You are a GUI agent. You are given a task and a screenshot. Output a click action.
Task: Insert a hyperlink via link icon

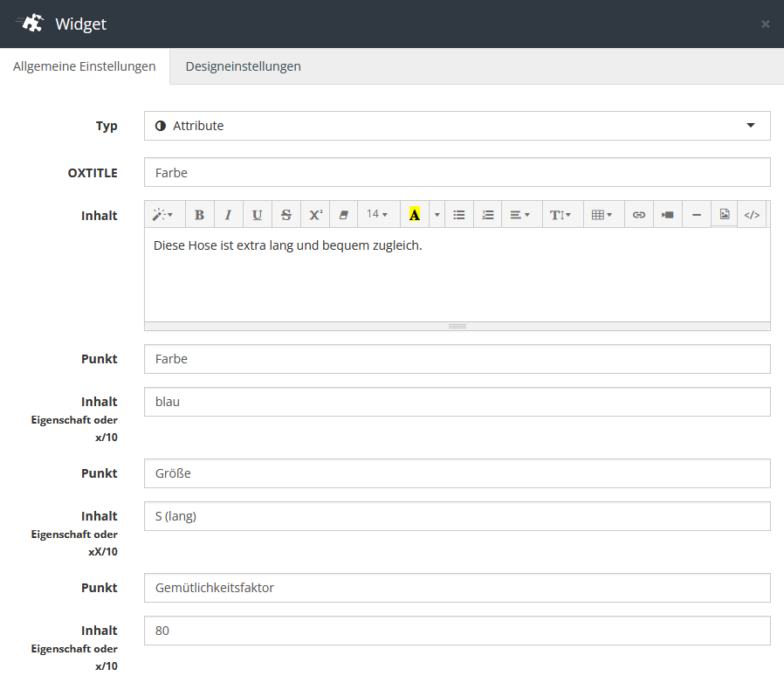tap(639, 215)
